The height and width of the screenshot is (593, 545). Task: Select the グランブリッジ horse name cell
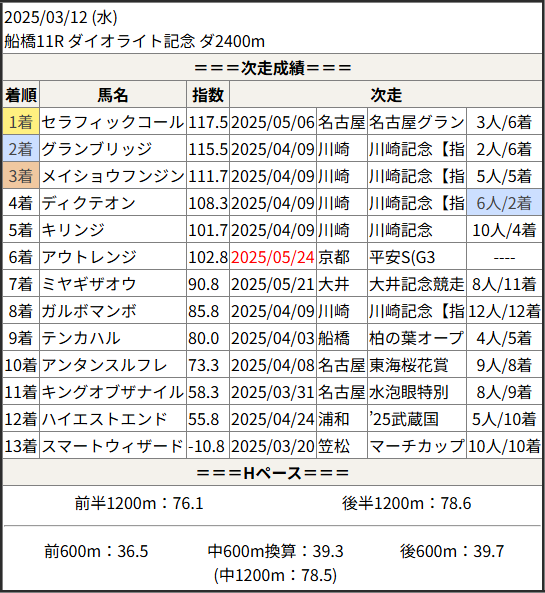113,149
